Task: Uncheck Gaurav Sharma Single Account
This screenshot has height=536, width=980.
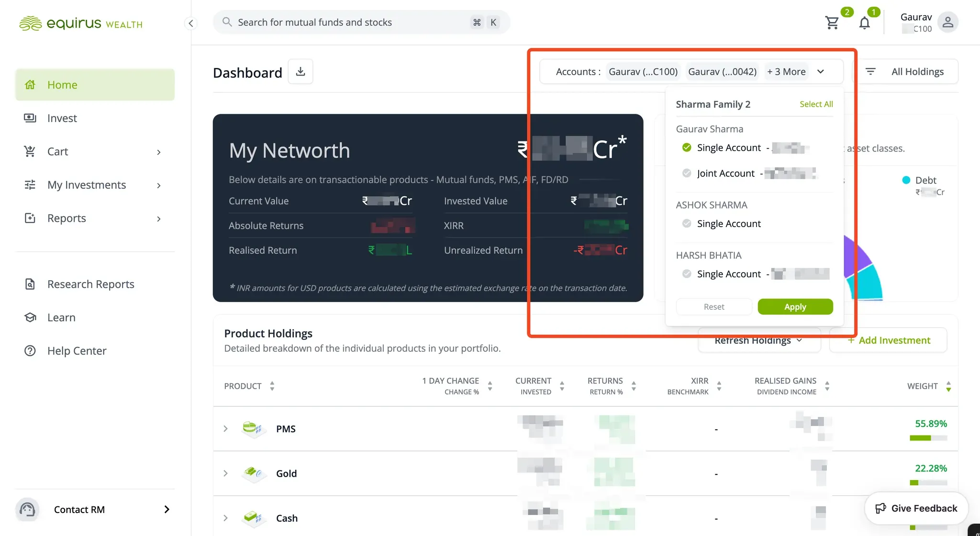Action: (687, 147)
